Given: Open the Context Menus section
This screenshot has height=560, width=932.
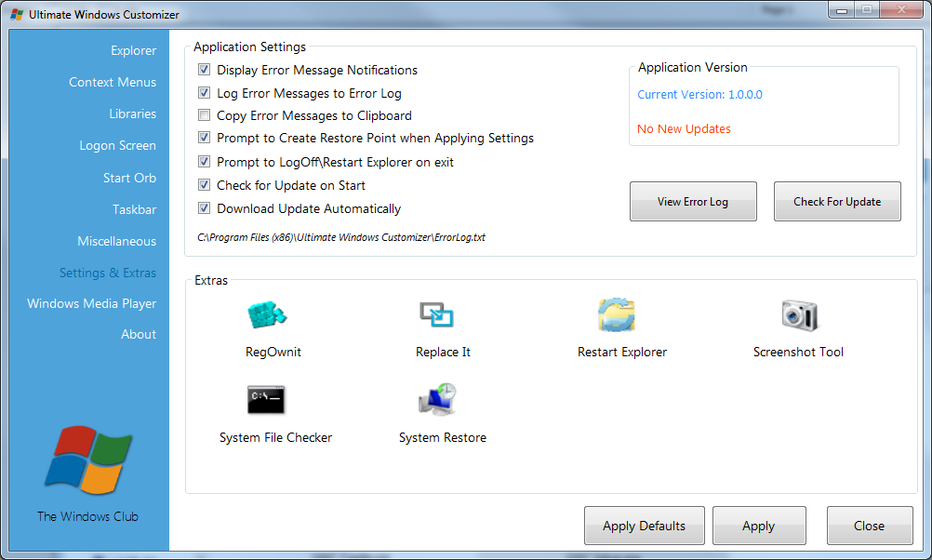Looking at the screenshot, I should coord(113,82).
